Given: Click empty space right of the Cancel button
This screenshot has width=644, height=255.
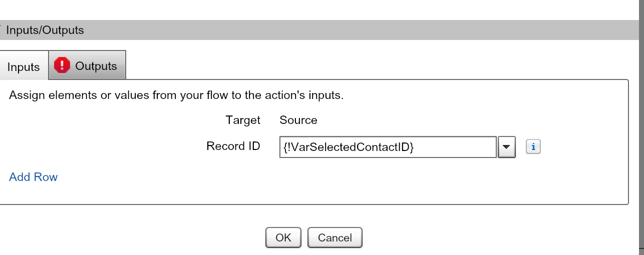Looking at the screenshot, I should click(476, 237).
